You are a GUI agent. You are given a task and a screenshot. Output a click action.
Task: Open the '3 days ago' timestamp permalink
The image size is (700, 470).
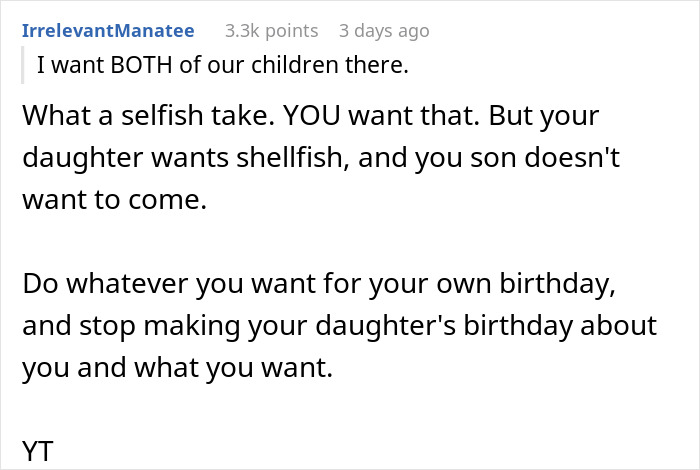click(x=384, y=31)
